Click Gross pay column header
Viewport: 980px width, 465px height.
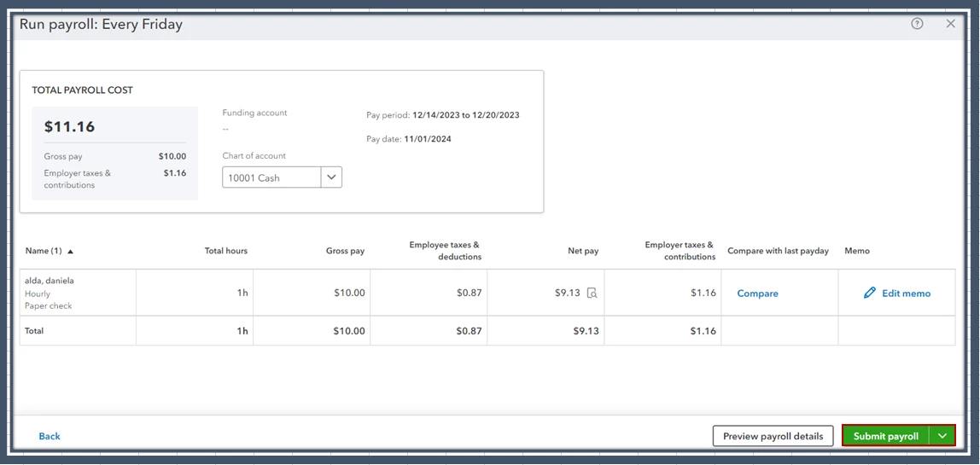pos(345,251)
